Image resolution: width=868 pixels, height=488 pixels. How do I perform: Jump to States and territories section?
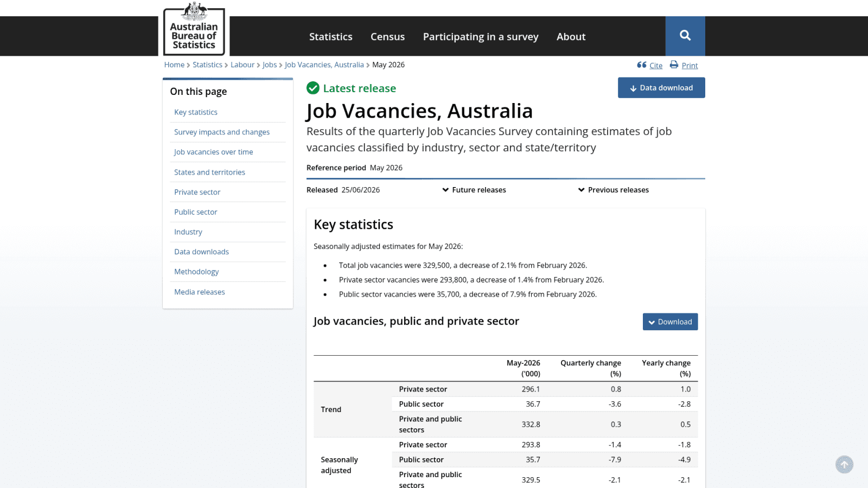click(209, 172)
